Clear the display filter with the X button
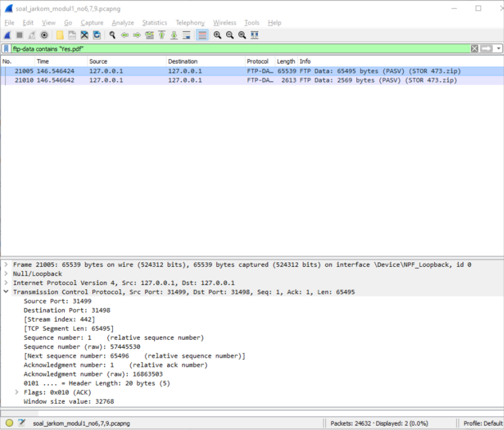 coord(474,48)
